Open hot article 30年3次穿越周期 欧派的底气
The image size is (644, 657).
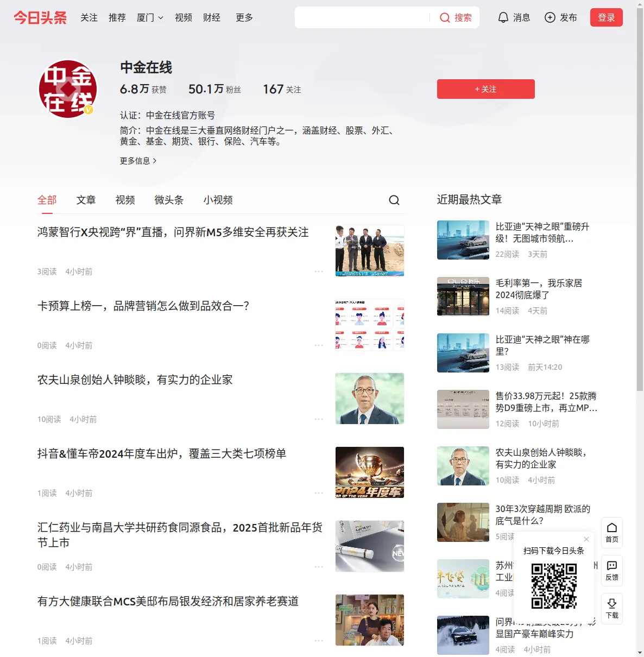(x=543, y=515)
